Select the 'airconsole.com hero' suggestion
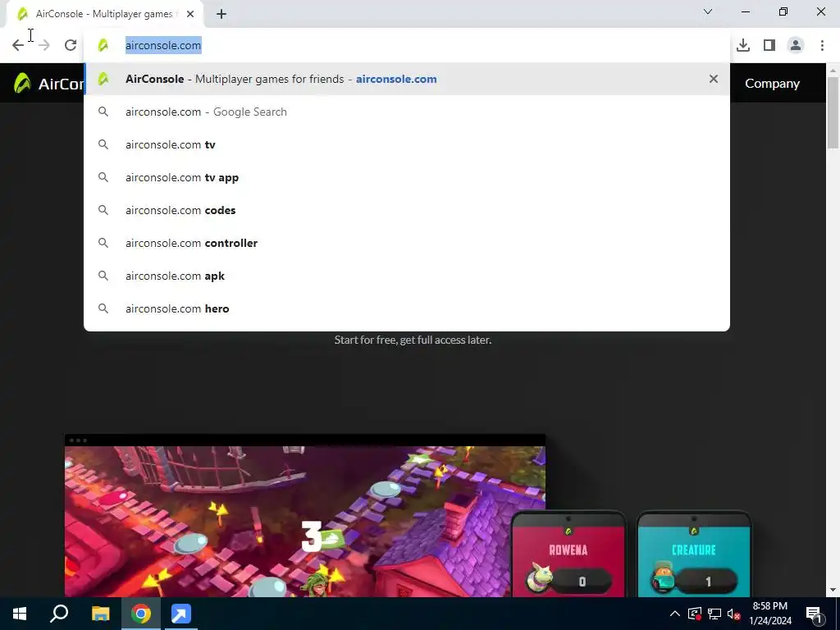840x630 pixels. tap(407, 308)
